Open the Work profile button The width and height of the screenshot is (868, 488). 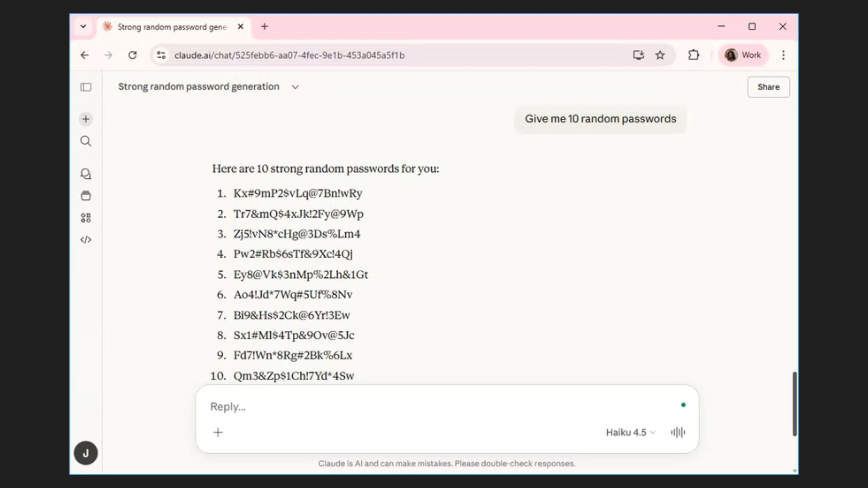[x=743, y=55]
